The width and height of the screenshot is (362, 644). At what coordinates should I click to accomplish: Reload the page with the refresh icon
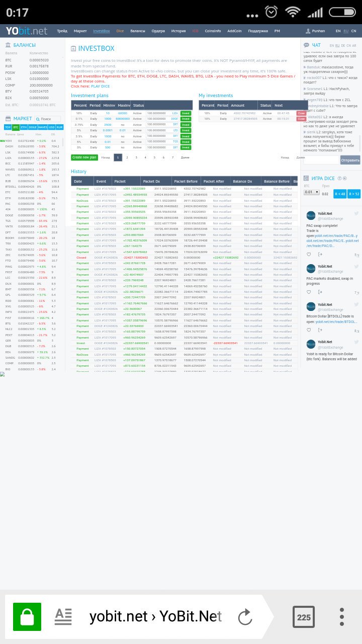245,617
